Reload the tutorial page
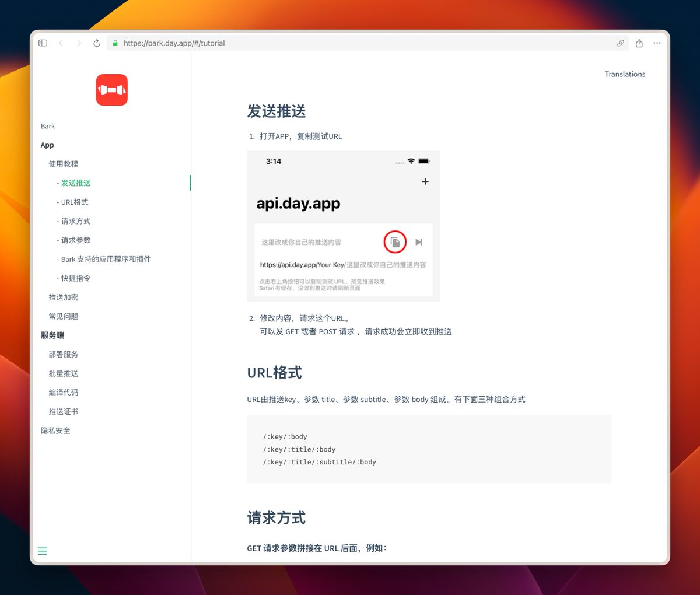This screenshot has height=595, width=700. click(x=96, y=43)
